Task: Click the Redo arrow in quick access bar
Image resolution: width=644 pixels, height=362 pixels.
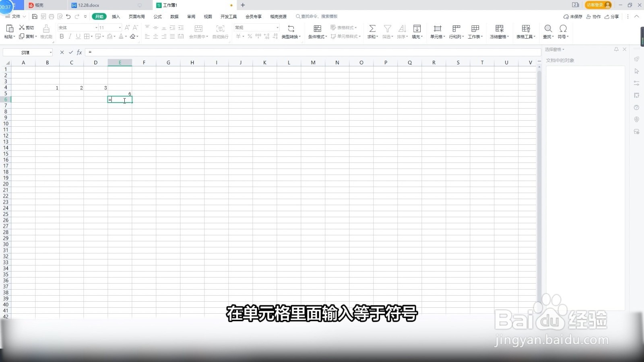Action: (x=77, y=16)
